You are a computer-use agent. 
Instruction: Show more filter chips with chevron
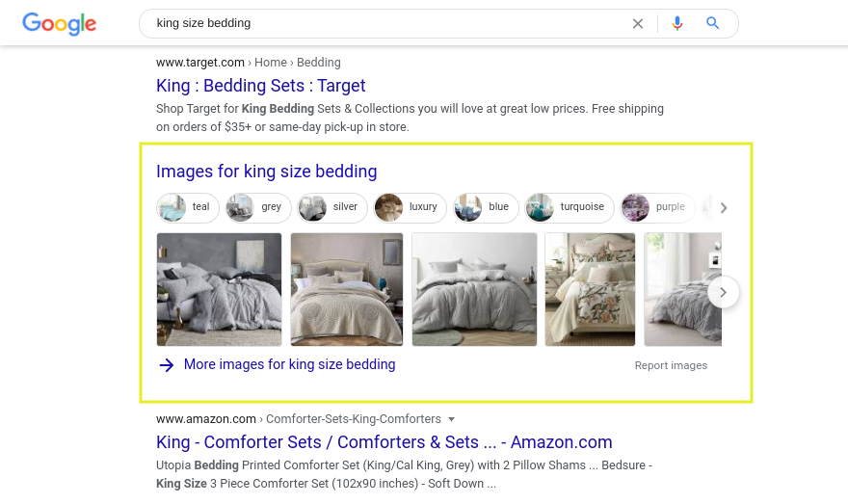(x=724, y=207)
